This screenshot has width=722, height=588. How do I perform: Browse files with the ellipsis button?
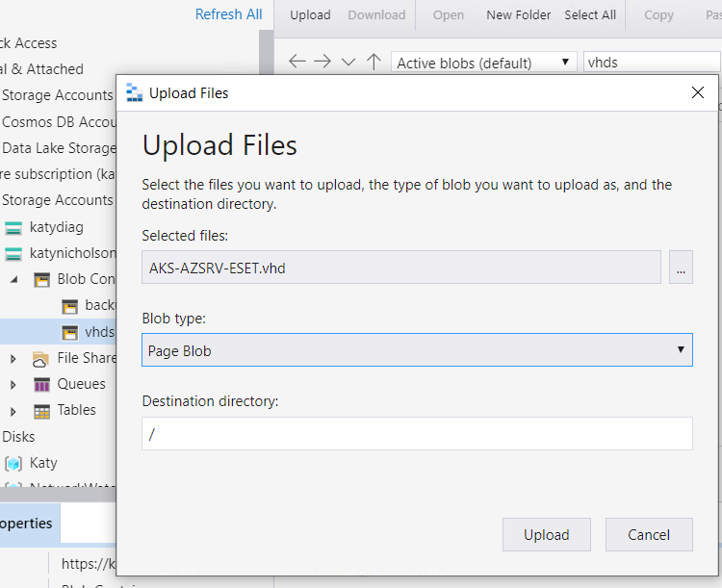[681, 268]
